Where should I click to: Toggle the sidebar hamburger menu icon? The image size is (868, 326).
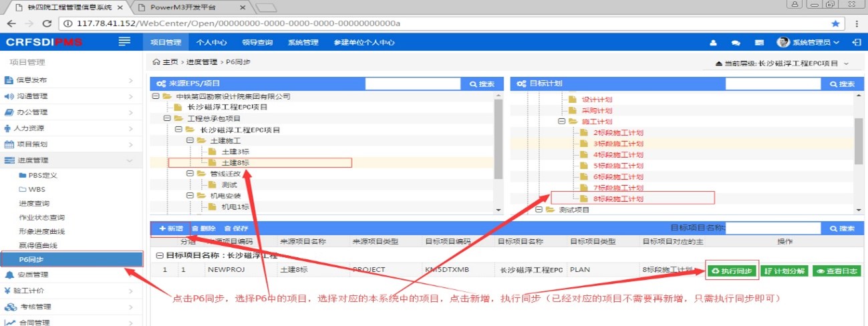click(x=124, y=42)
